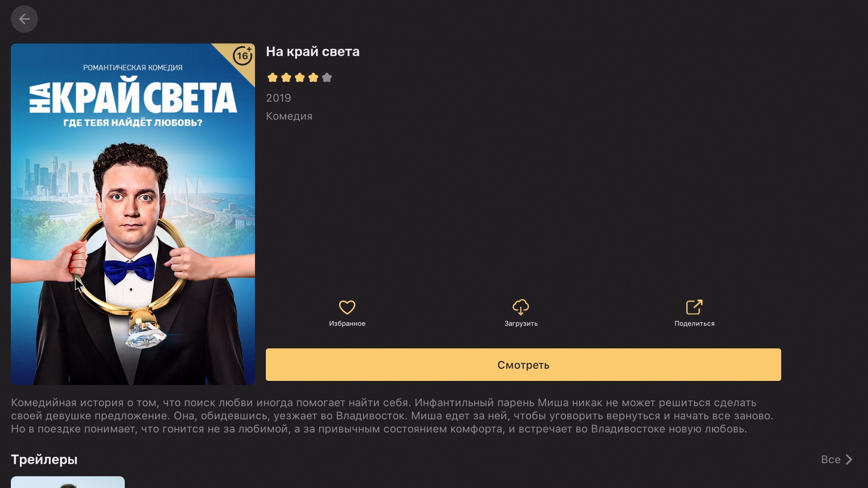The height and width of the screenshot is (488, 868).
Task: Share movie with Поделиться icon
Action: (694, 307)
